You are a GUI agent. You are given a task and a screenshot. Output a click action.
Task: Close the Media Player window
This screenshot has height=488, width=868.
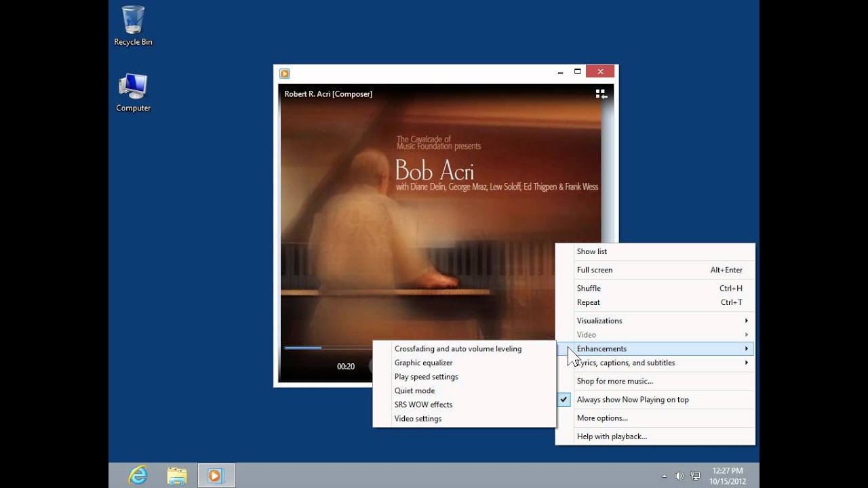tap(600, 71)
